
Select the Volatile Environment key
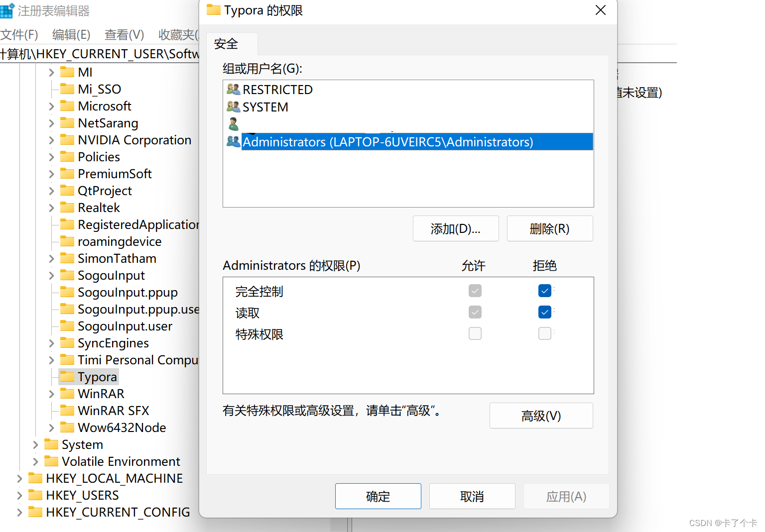[x=121, y=461]
